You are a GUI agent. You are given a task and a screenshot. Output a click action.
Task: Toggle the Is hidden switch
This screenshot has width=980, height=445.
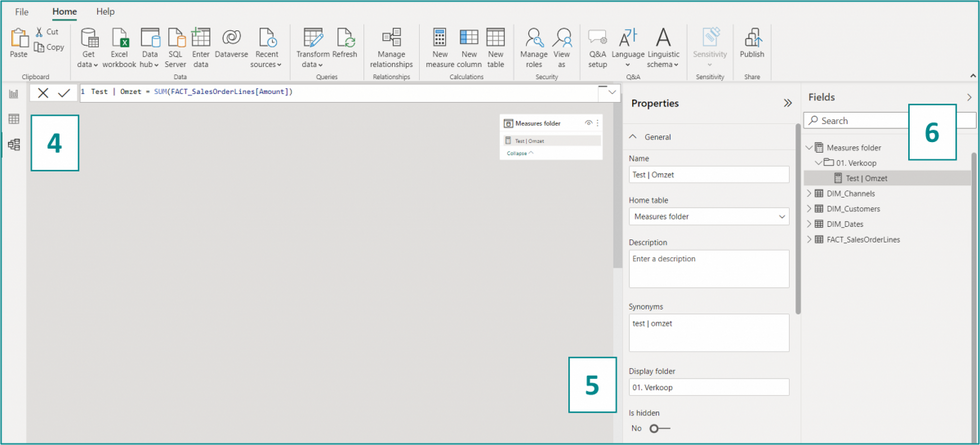coord(659,428)
